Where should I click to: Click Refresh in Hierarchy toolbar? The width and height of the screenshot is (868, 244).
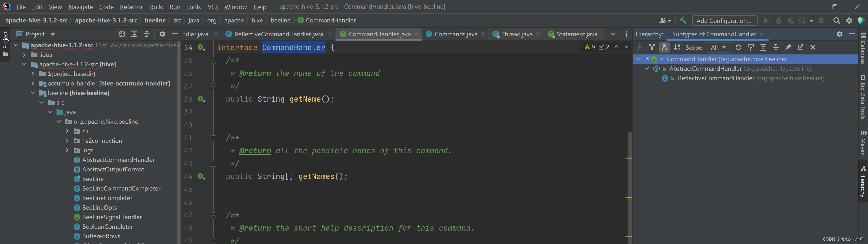pyautogui.click(x=738, y=47)
